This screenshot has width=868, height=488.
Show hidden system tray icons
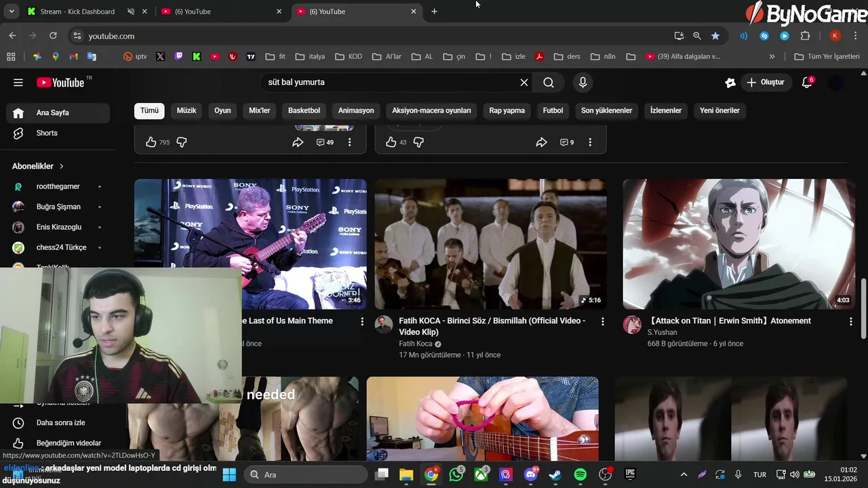pyautogui.click(x=684, y=474)
